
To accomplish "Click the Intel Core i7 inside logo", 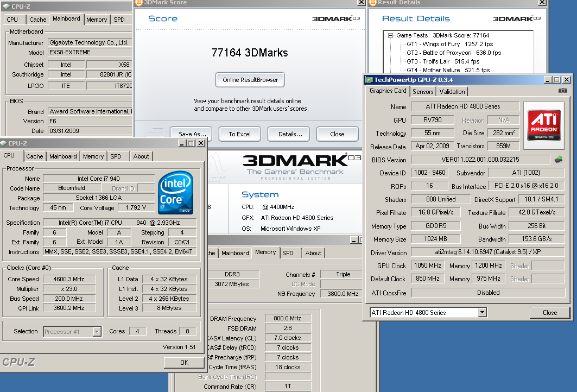I will (176, 193).
